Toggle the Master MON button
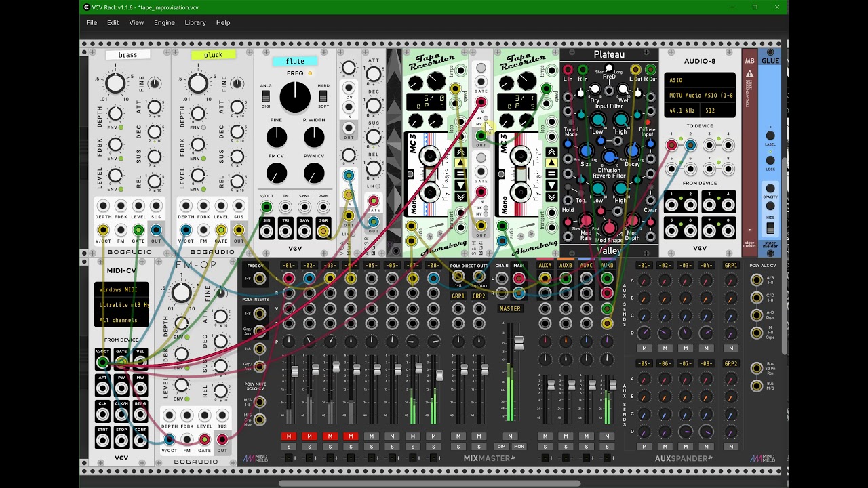This screenshot has height=488, width=868. coord(519,447)
